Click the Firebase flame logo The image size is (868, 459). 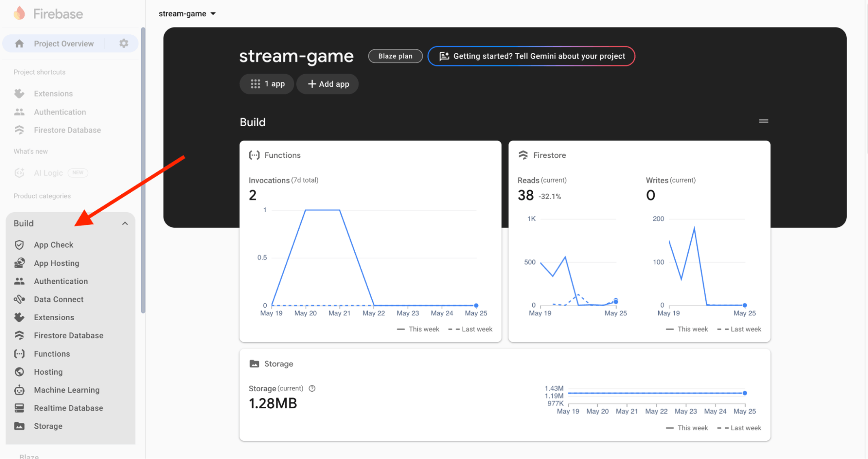tap(19, 13)
